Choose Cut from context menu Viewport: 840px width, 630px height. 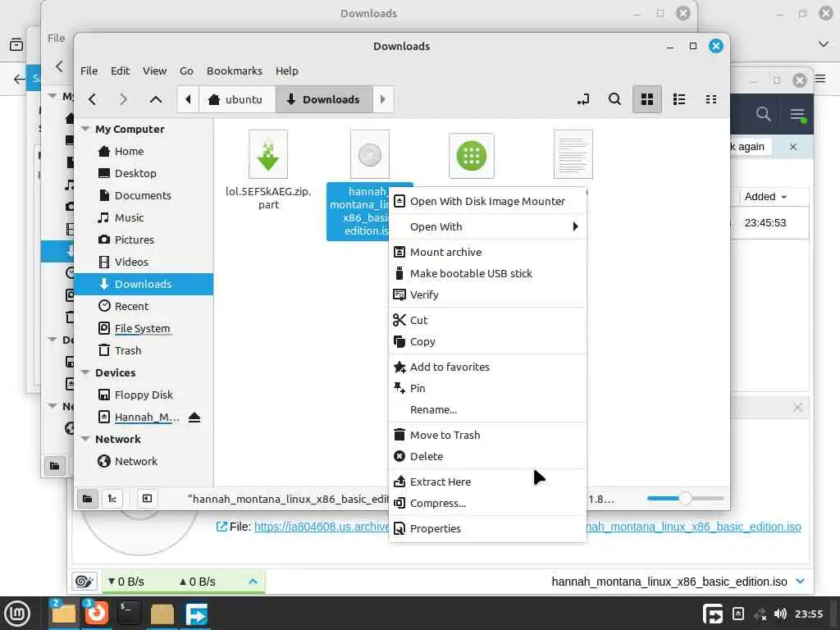(487, 321)
